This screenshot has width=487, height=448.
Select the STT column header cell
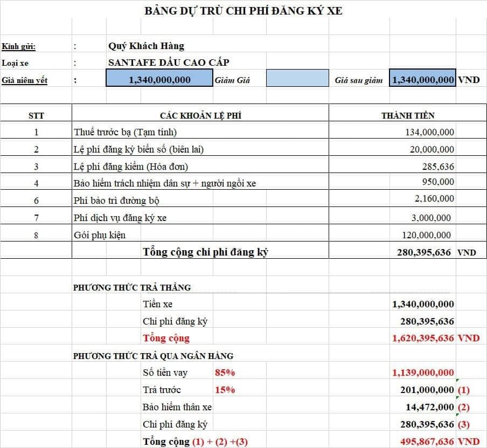(x=36, y=115)
